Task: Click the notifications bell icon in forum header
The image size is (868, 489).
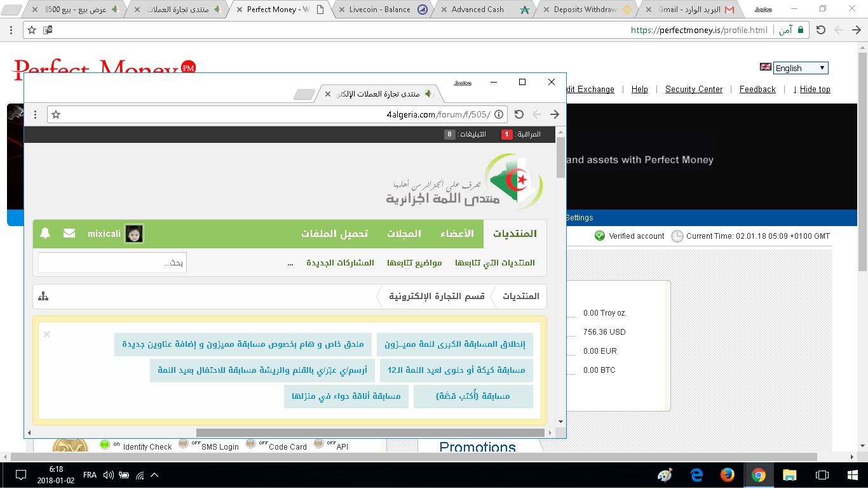Action: pos(45,234)
